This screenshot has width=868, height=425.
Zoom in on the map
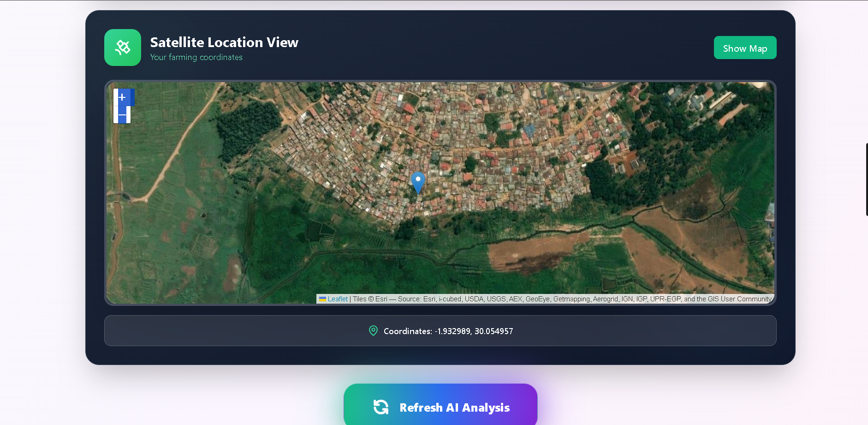tap(122, 97)
